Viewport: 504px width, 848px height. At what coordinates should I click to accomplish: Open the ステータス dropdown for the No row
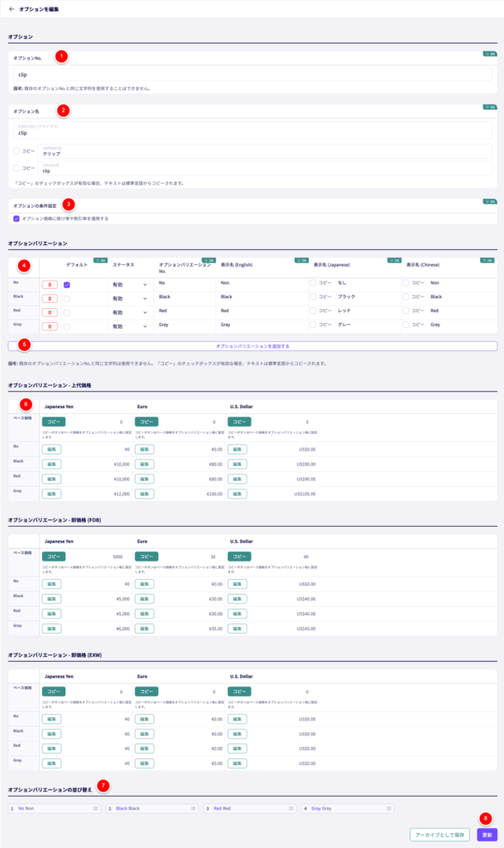click(x=130, y=285)
